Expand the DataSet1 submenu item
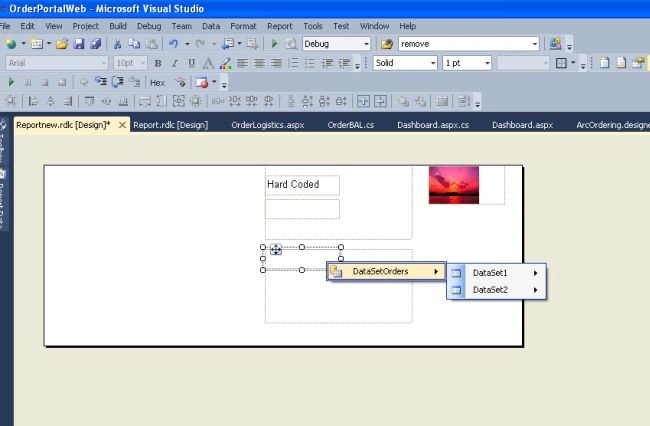Viewport: 650px width, 426px height. pos(497,273)
